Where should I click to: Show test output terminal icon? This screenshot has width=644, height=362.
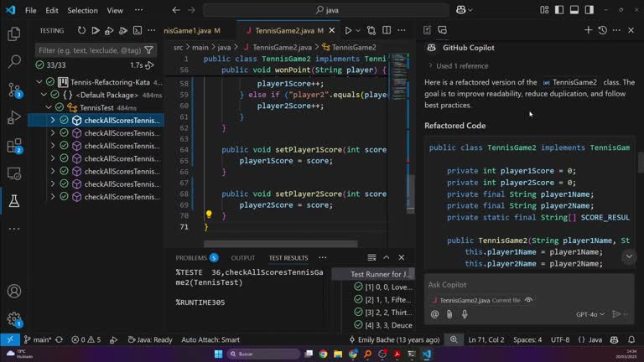click(x=138, y=30)
